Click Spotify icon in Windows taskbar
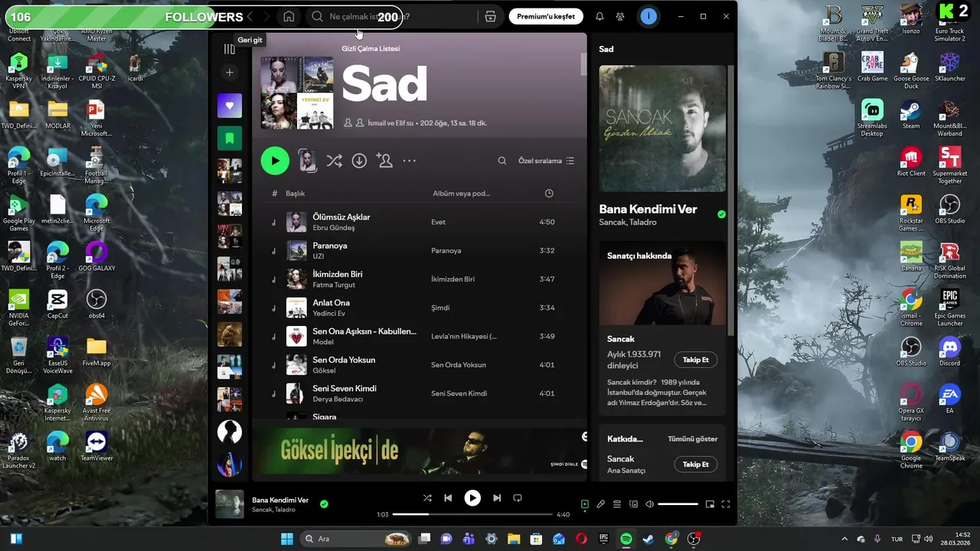The height and width of the screenshot is (551, 980). pyautogui.click(x=626, y=539)
